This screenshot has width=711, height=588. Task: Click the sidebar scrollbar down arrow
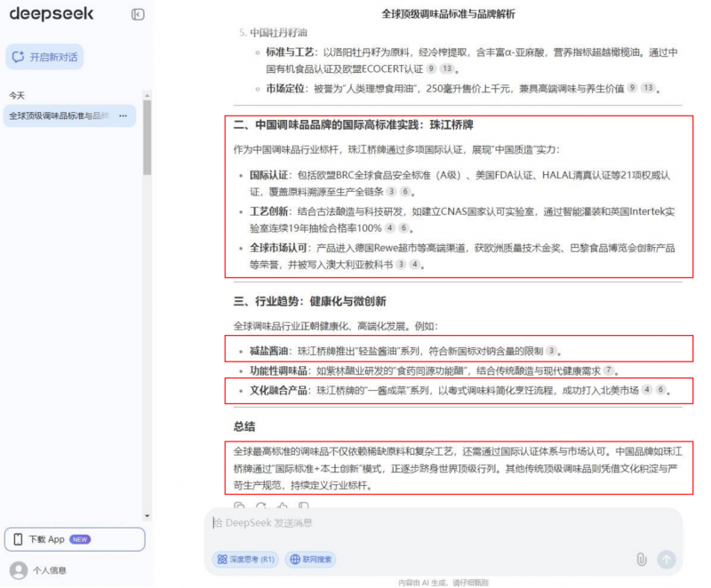[147, 516]
